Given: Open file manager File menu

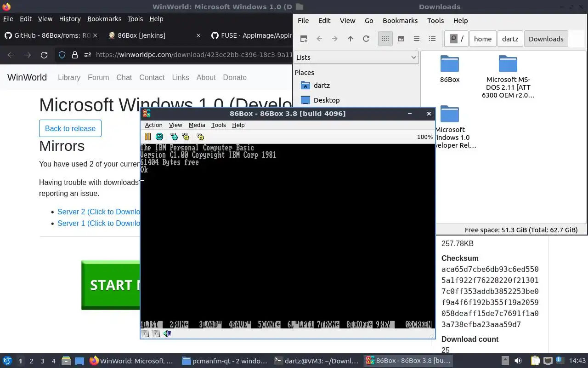Looking at the screenshot, I should 303,21.
